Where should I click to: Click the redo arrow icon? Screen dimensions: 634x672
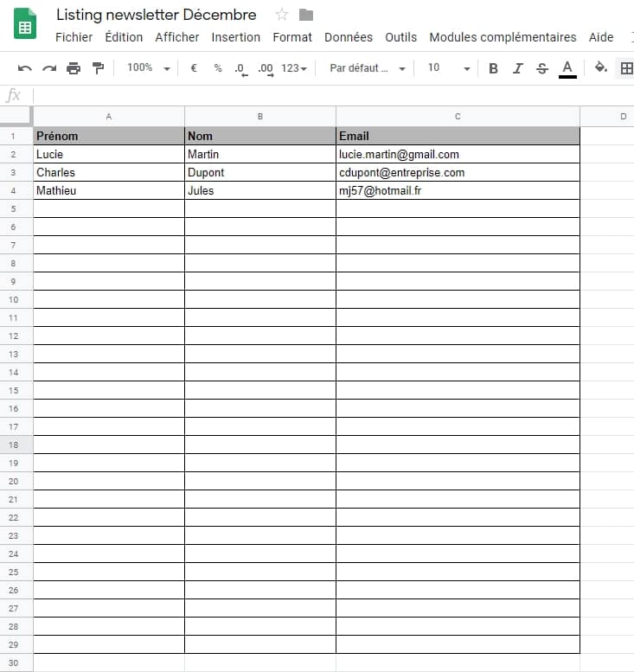click(49, 68)
